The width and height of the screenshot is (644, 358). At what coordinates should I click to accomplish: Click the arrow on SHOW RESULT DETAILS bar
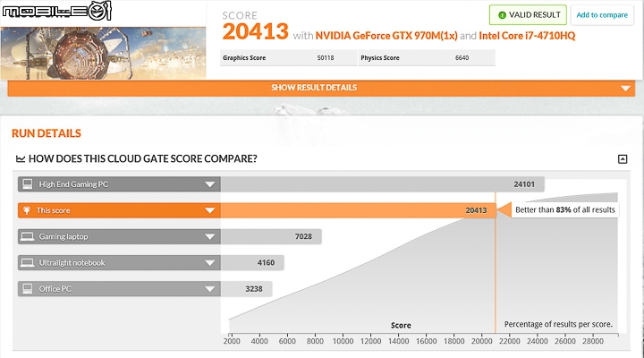click(625, 89)
